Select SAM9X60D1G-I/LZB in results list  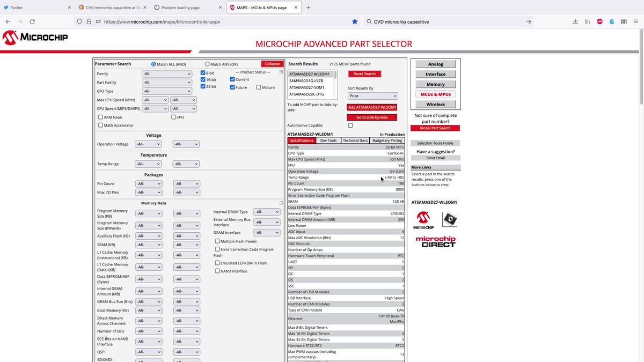tap(306, 80)
